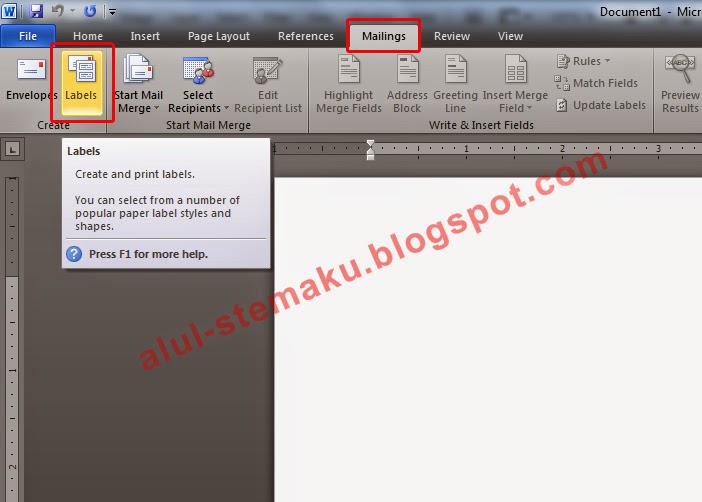Click the horizontal ruler at the 2 mark
This screenshot has width=702, height=502.
pos(562,149)
